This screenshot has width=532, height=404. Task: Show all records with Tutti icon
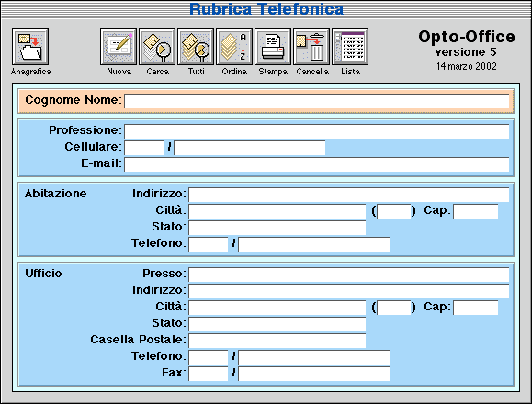(196, 47)
